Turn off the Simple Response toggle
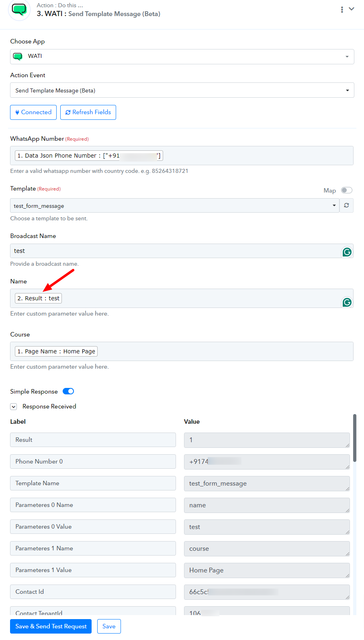 pyautogui.click(x=68, y=391)
